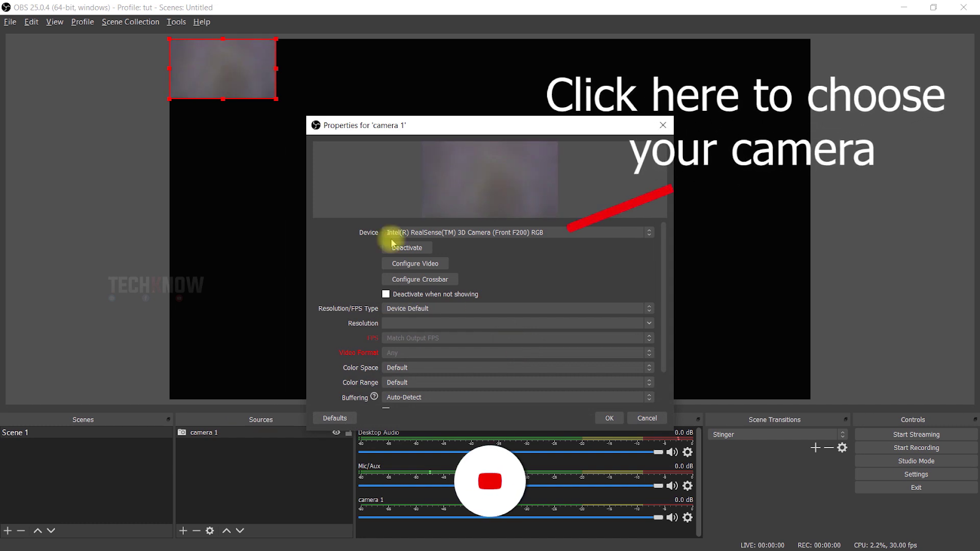Open Desktop Audio settings gear

pos(688,452)
